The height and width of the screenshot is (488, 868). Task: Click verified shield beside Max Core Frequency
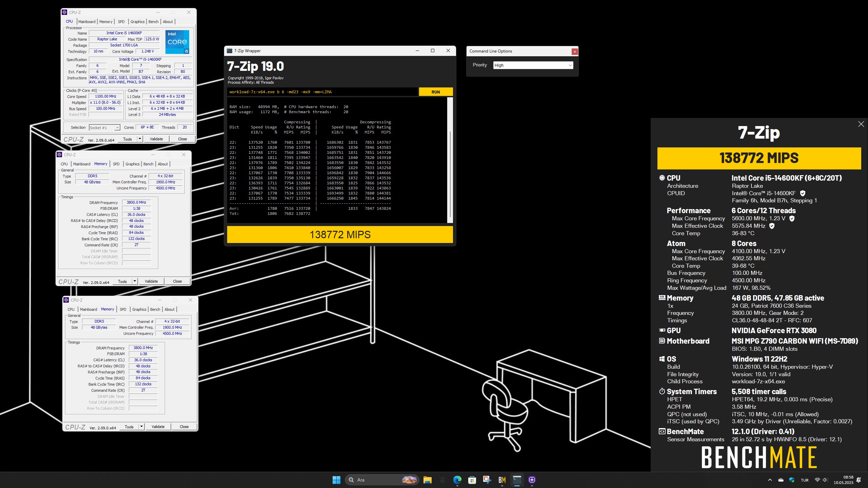(792, 219)
